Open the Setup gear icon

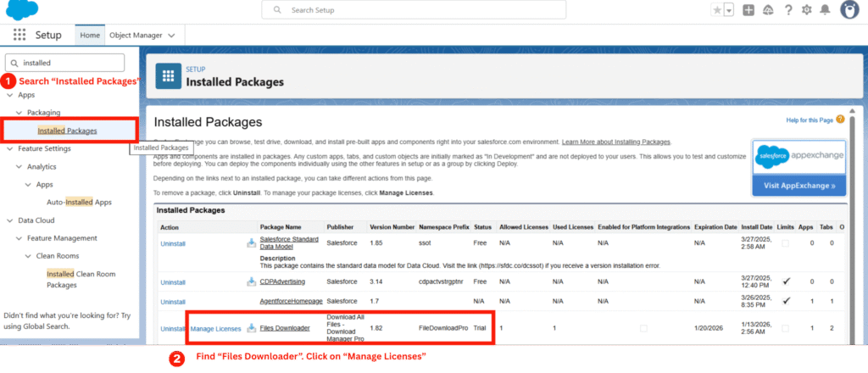pos(807,10)
